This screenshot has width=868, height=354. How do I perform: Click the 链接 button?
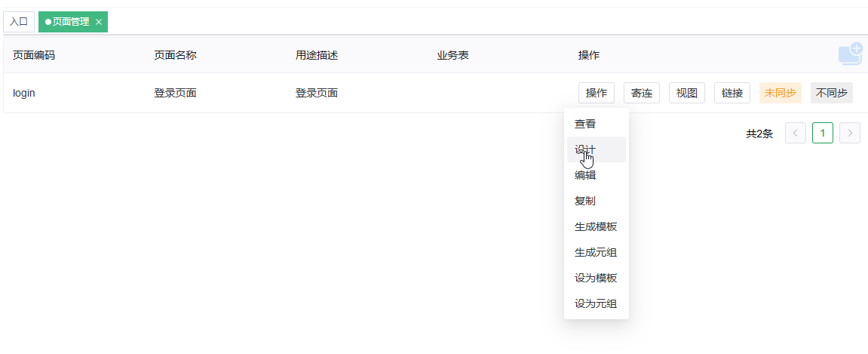click(732, 93)
